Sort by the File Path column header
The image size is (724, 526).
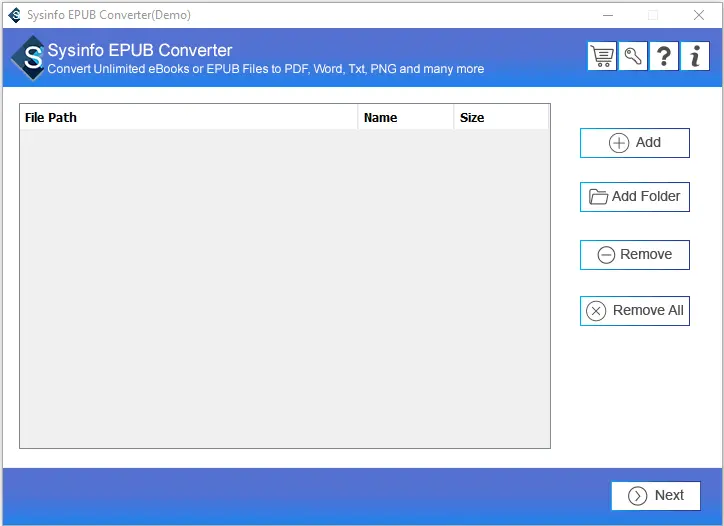tap(188, 118)
